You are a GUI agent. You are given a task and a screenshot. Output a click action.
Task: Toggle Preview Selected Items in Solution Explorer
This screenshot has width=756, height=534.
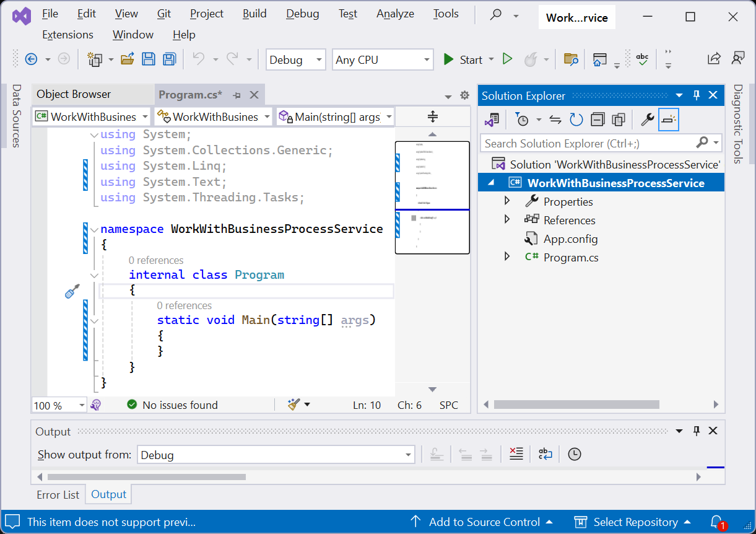[669, 120]
